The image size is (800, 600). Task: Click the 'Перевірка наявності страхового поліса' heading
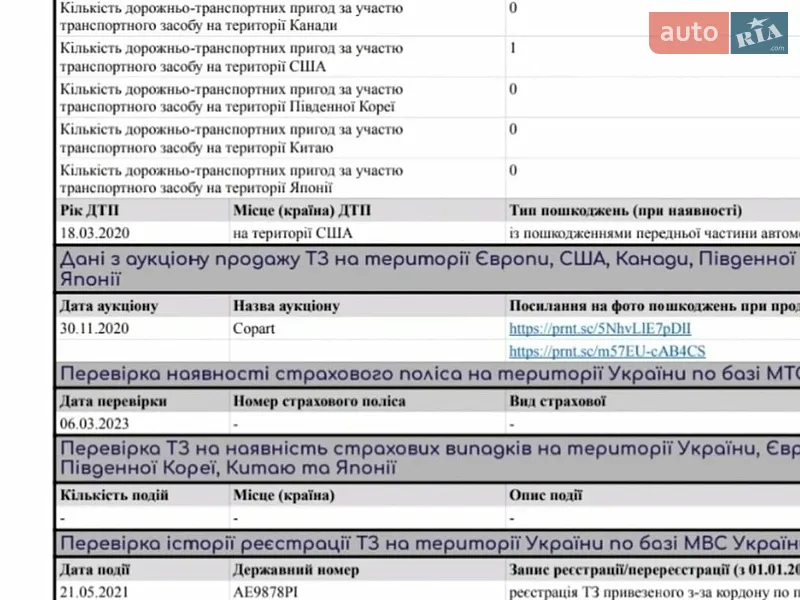coord(428,374)
